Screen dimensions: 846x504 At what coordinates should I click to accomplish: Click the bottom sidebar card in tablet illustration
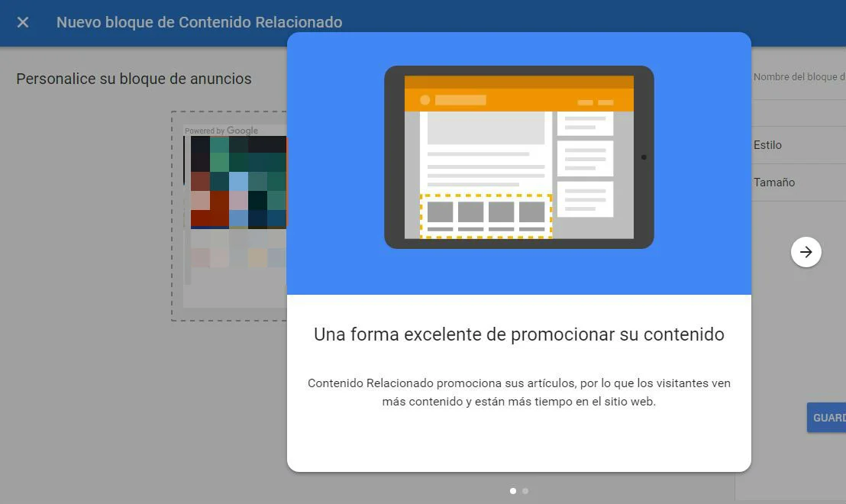point(585,199)
